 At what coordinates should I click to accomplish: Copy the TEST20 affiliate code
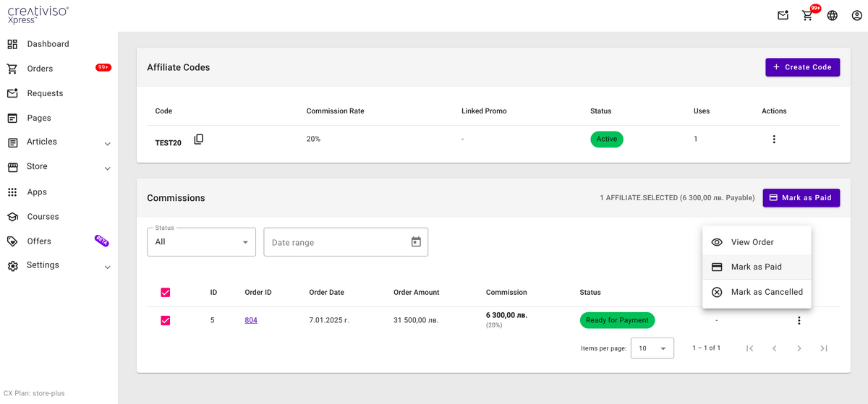[x=199, y=139]
